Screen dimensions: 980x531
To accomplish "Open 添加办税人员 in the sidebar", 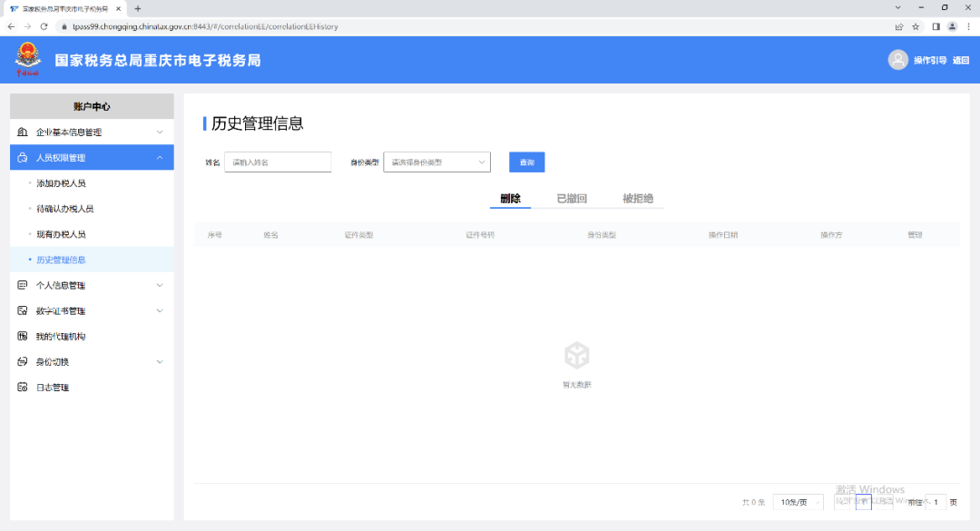I will pos(61,183).
